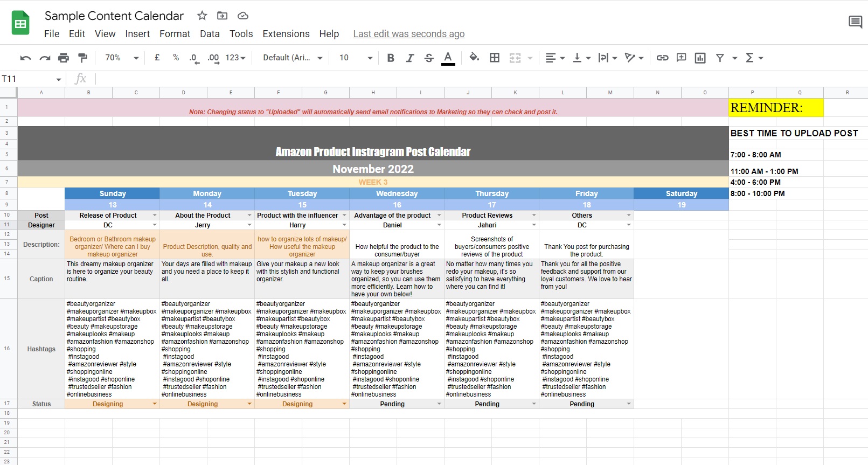The height and width of the screenshot is (465, 868).
Task: Open the borders tool
Action: (x=495, y=58)
